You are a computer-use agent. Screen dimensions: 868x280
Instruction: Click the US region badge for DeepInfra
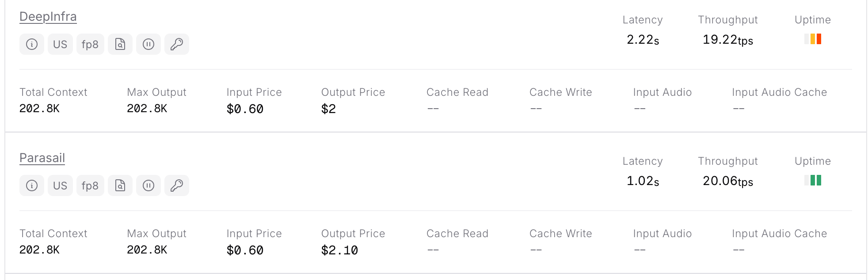click(60, 44)
